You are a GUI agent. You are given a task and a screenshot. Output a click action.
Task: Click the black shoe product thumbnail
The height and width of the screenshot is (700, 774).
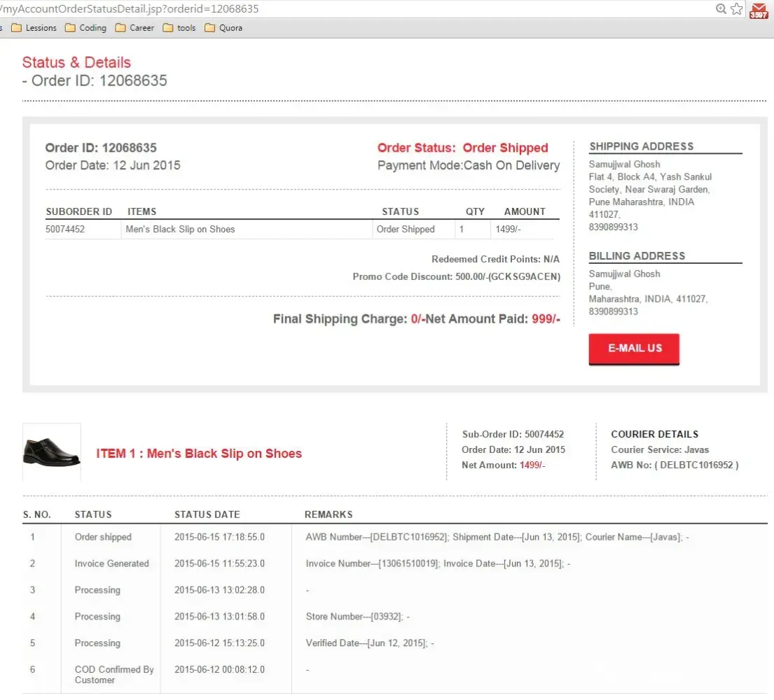pos(51,452)
